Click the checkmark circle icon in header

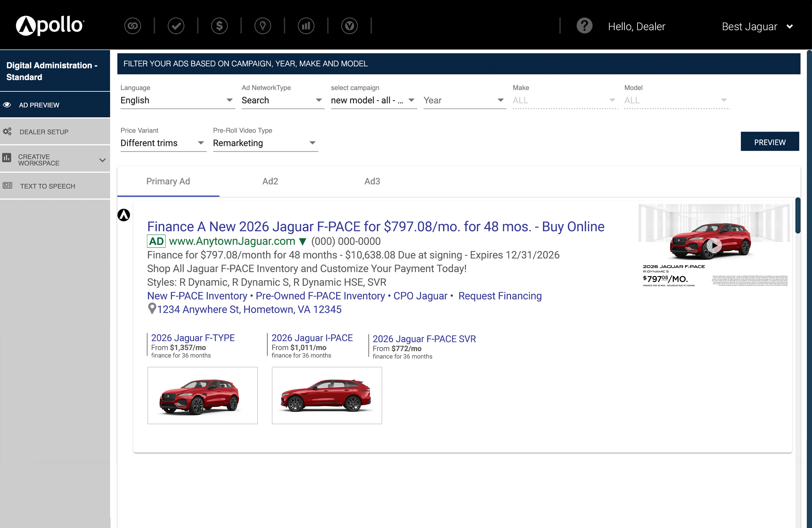176,26
